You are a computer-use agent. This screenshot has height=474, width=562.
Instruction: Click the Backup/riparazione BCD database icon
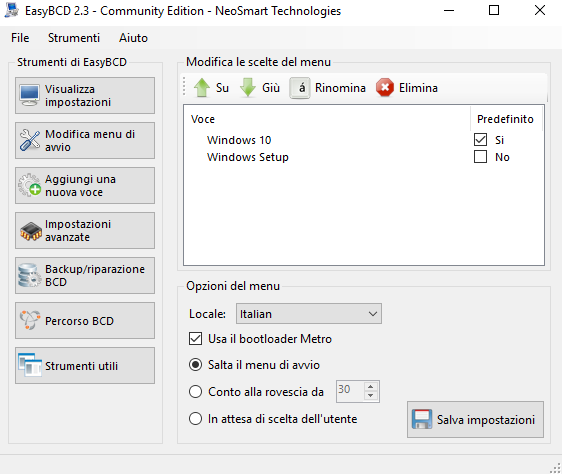pyautogui.click(x=29, y=275)
